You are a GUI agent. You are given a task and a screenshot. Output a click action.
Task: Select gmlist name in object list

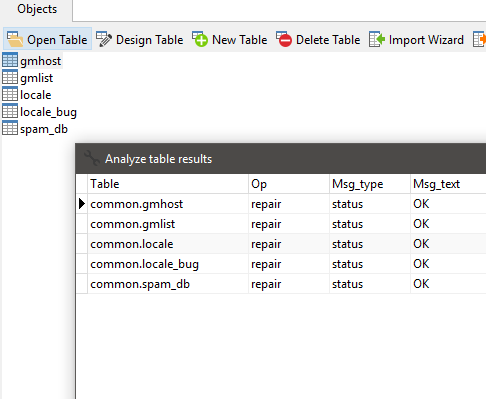point(36,78)
